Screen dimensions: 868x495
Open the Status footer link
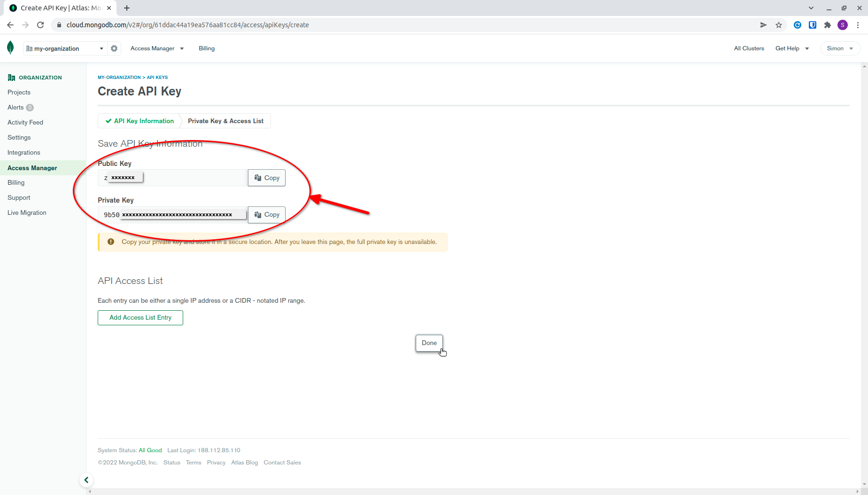point(172,463)
